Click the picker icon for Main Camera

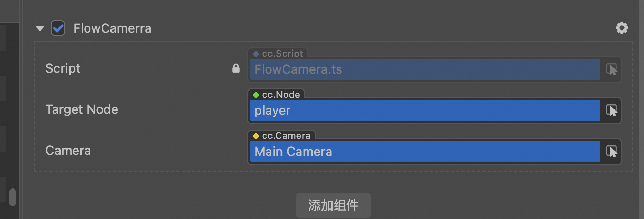(611, 152)
